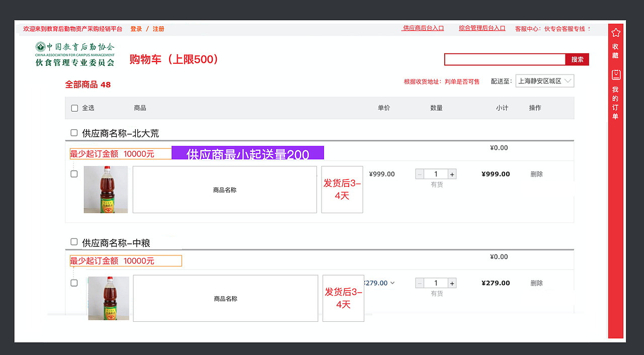Open 综合管理后台入口 management portal
The height and width of the screenshot is (355, 644).
[x=482, y=28]
